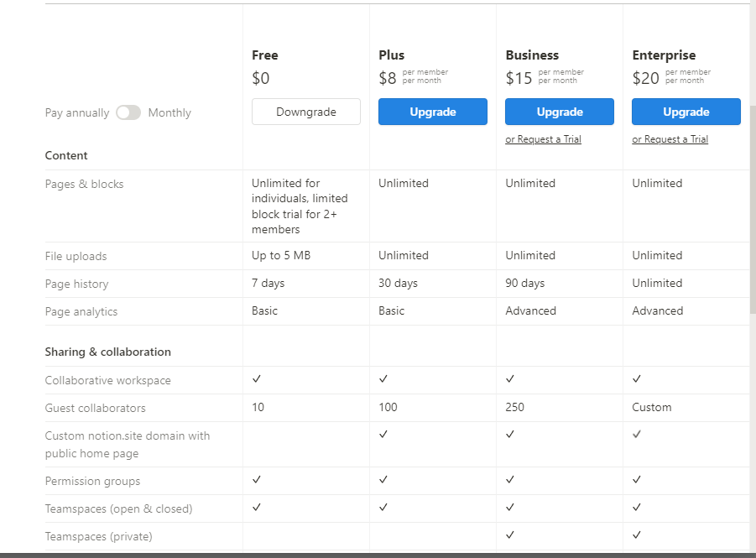Click Upgrade under the Business plan

[560, 112]
